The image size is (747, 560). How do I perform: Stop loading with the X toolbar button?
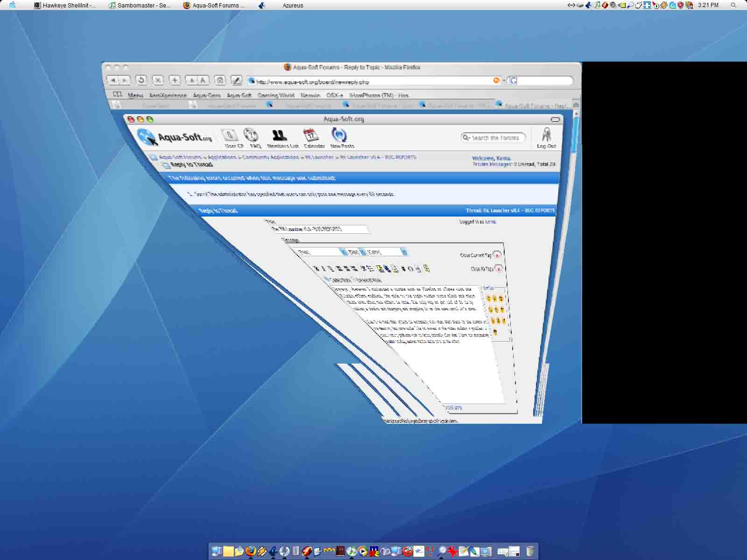(x=158, y=80)
